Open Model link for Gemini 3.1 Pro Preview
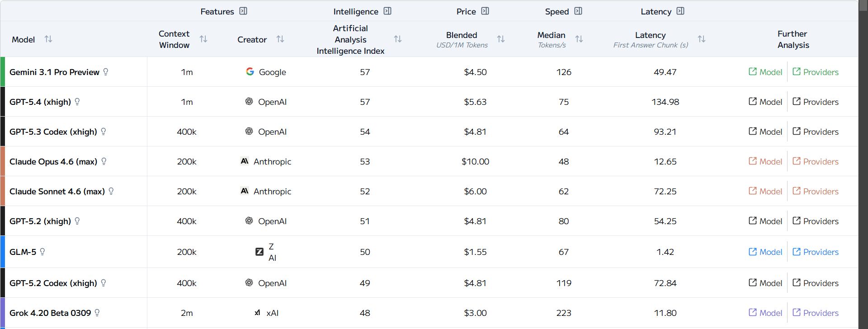The image size is (868, 329). [765, 72]
